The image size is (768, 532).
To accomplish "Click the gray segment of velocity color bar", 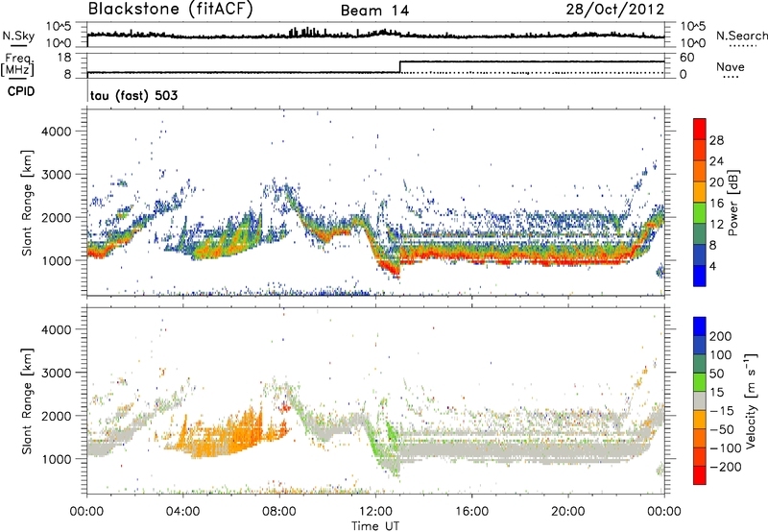I will pos(700,401).
